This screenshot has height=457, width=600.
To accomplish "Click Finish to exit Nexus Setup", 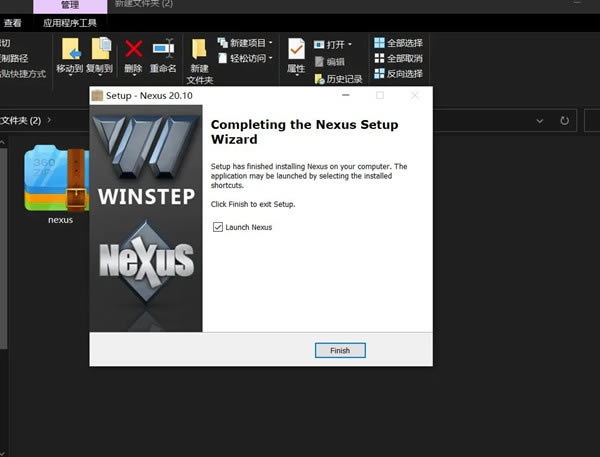I will [340, 350].
